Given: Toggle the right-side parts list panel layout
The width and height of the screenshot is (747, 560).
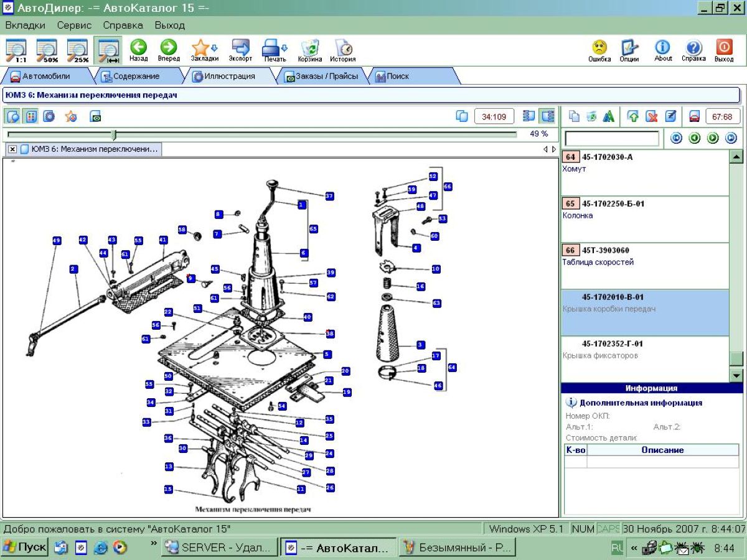Looking at the screenshot, I should click(548, 116).
